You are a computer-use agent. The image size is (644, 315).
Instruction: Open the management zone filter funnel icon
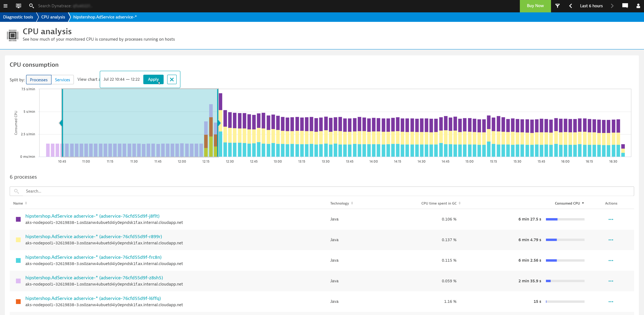click(x=557, y=6)
